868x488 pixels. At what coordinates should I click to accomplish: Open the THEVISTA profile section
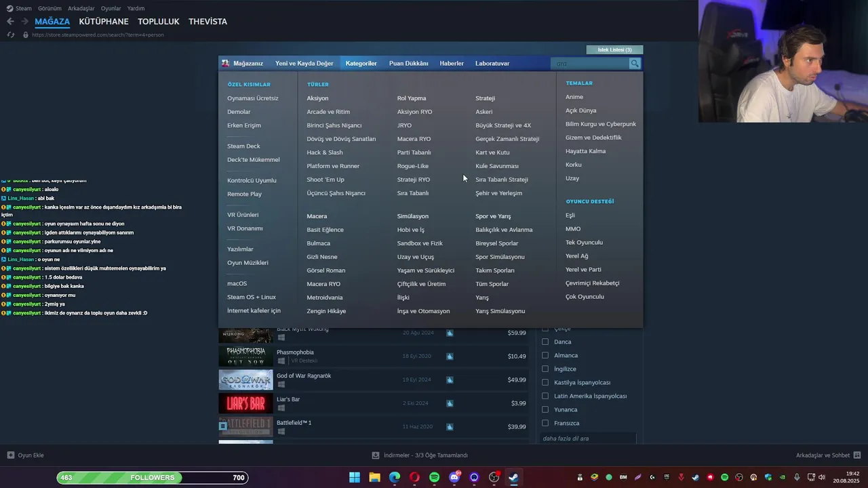pos(208,22)
